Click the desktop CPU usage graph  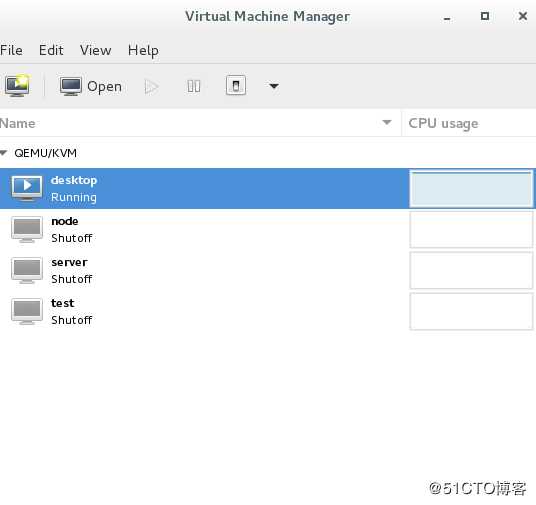471,189
